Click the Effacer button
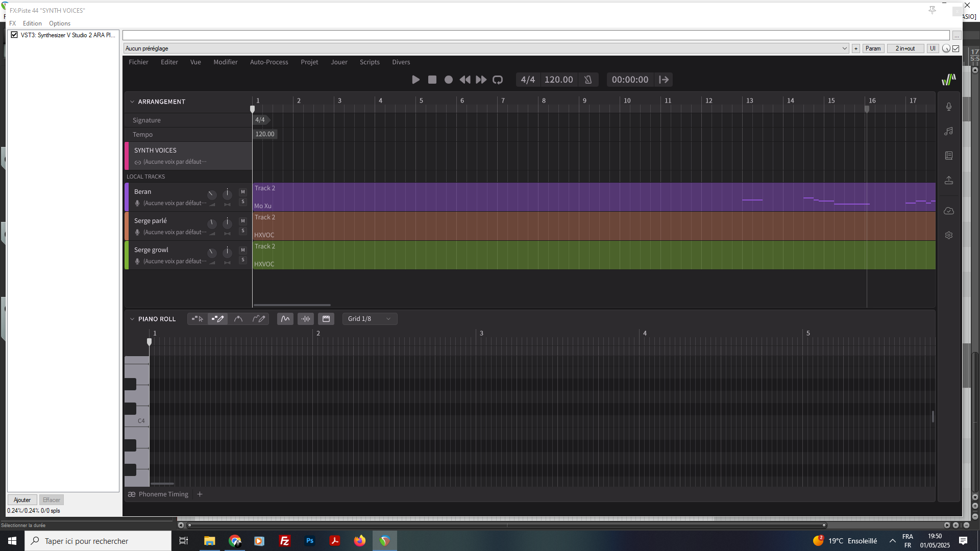 (52, 500)
